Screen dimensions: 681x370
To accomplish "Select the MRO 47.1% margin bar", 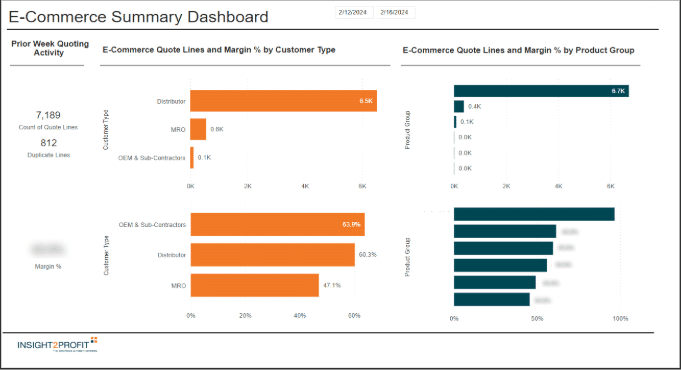I will (255, 285).
